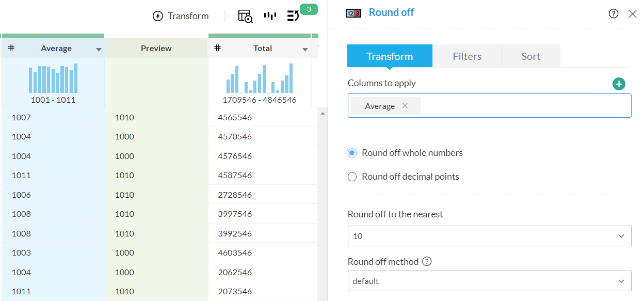Open the Round off method dropdown
Image resolution: width=644 pixels, height=301 pixels.
coord(489,281)
